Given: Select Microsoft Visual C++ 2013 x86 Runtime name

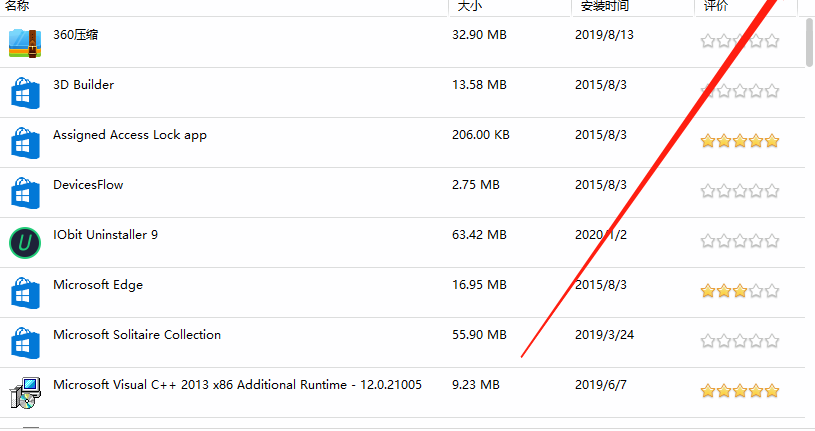Looking at the screenshot, I should pyautogui.click(x=237, y=385).
